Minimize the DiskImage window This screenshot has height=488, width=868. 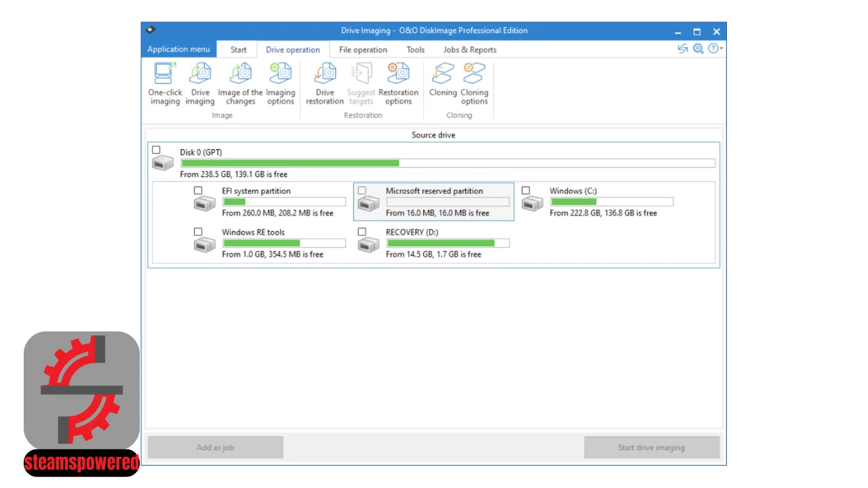pyautogui.click(x=677, y=31)
